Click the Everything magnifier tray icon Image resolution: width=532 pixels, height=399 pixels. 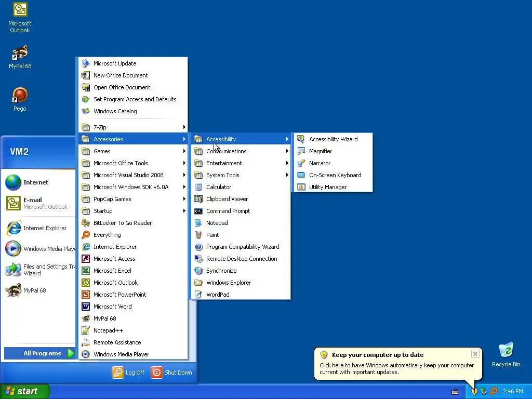coord(494,391)
